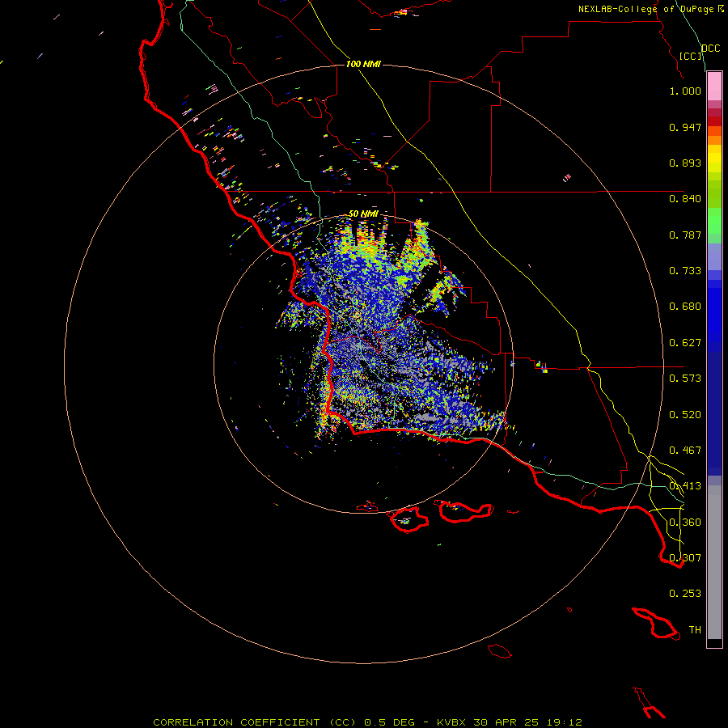The height and width of the screenshot is (728, 728).
Task: Pick the pink segment at the top of color bar
Action: tap(714, 87)
